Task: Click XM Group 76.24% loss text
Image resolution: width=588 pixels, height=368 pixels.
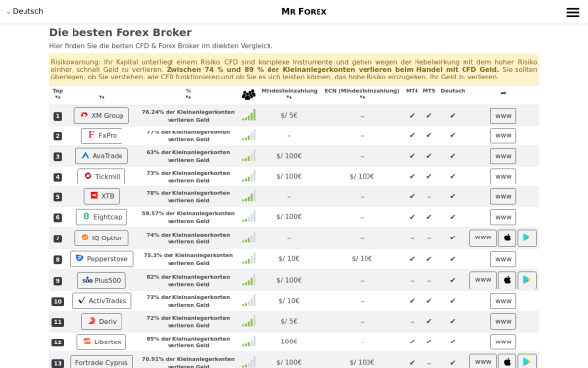Action: coord(188,116)
